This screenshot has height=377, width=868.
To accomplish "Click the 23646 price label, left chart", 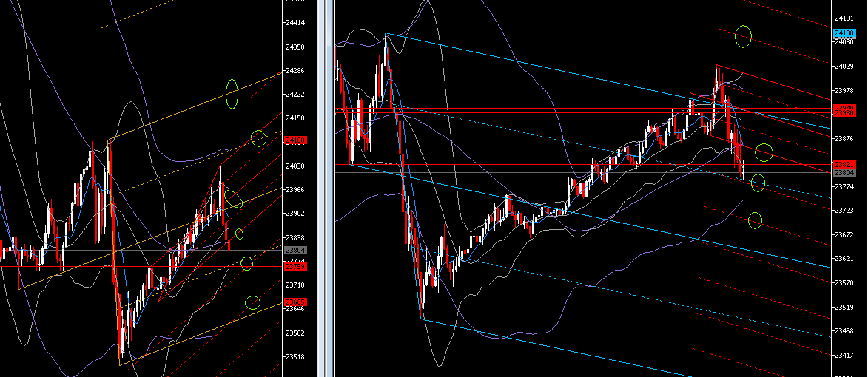I will pos(295,309).
